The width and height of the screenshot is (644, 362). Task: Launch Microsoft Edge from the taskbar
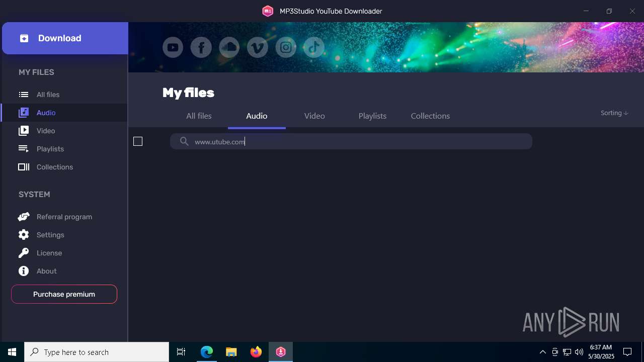207,352
